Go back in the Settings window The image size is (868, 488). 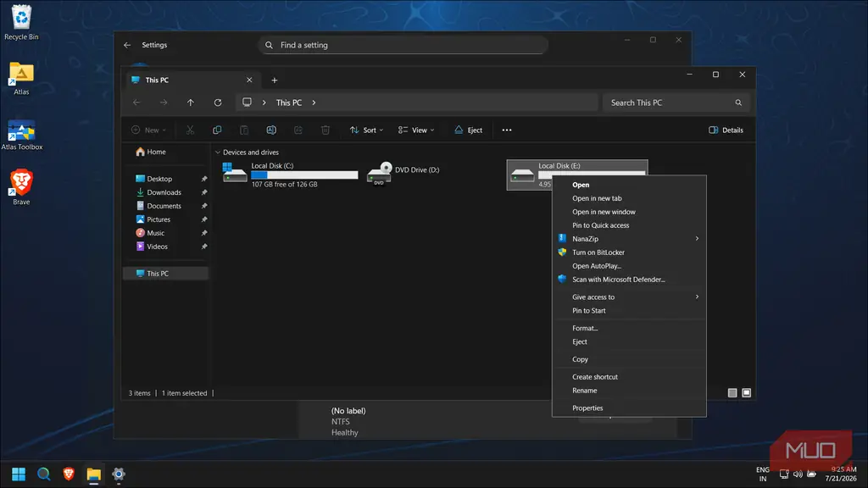tap(127, 45)
